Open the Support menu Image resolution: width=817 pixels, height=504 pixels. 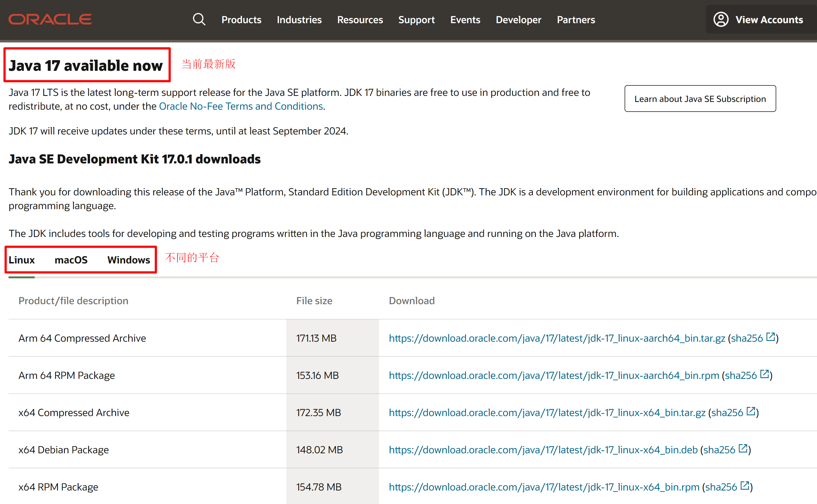pyautogui.click(x=416, y=20)
